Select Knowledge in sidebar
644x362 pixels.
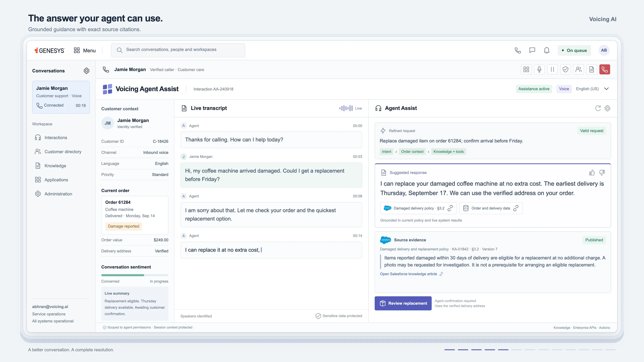50,166
